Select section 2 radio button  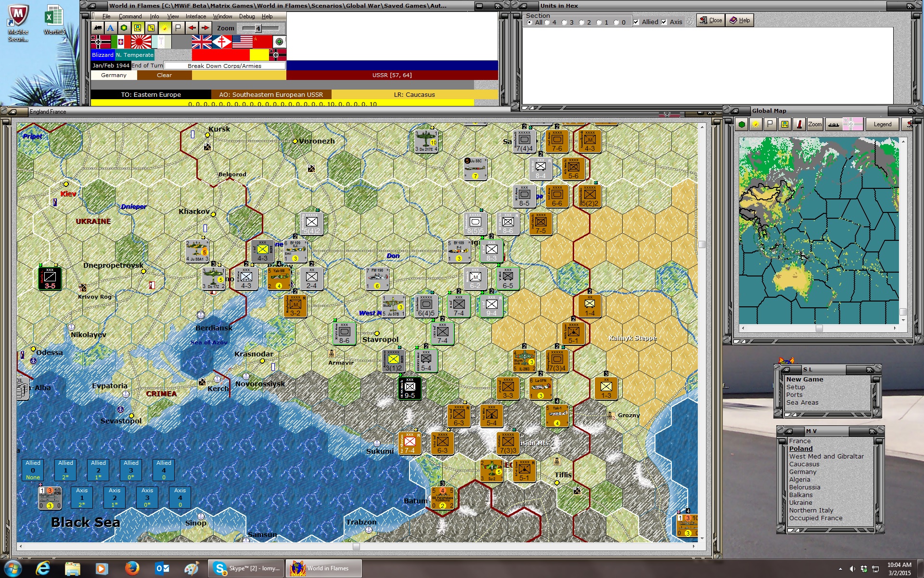tap(582, 22)
